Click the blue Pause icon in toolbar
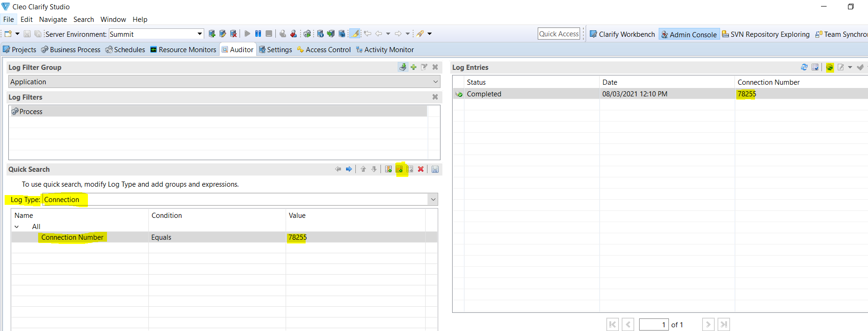Viewport: 868px width, 331px height. 258,34
